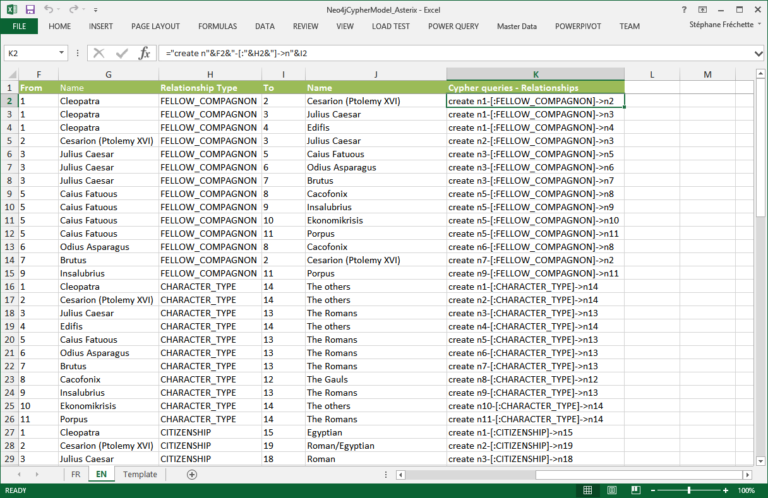
Task: Open the Name Box dropdown arrow
Action: [63, 53]
